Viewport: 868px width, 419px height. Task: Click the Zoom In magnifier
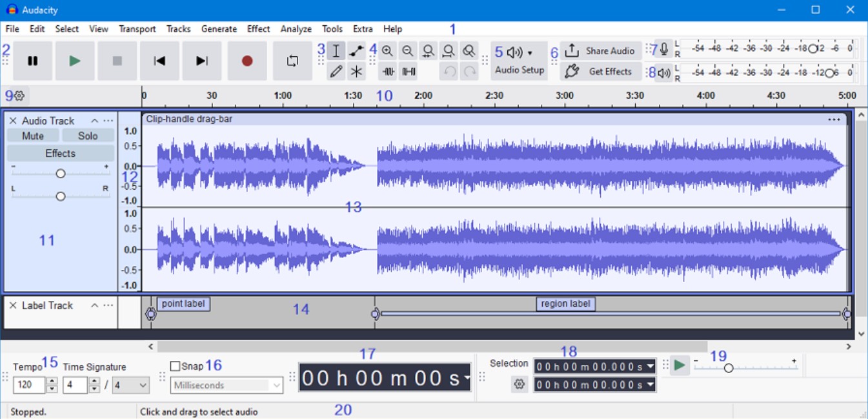387,51
